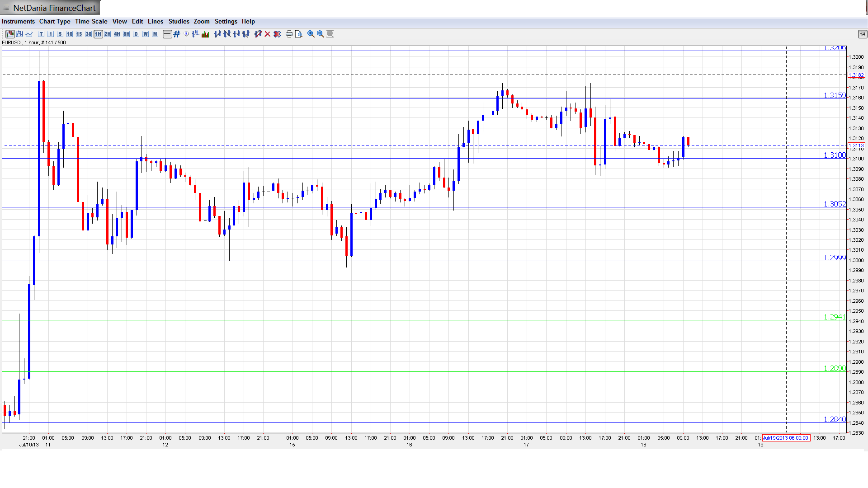This screenshot has width=868, height=488.
Task: Expand the right side panel button
Action: (862, 34)
